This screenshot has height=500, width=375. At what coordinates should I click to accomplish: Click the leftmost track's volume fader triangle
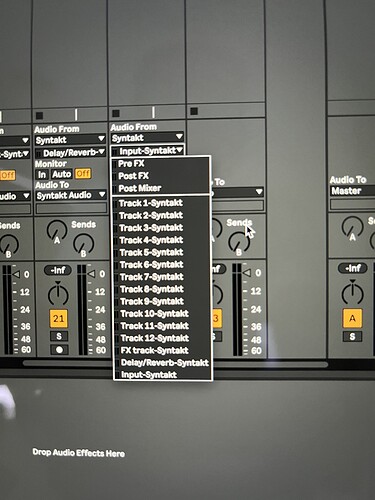(16, 274)
